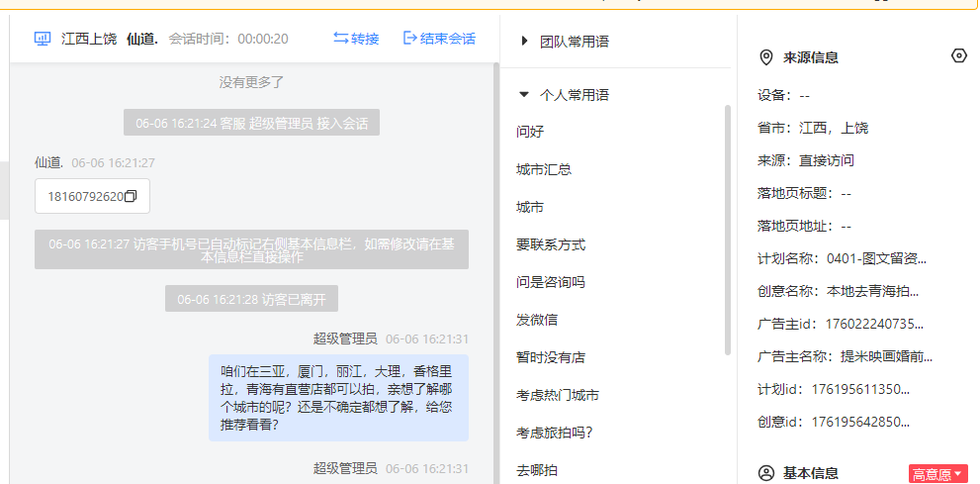Click the 会话时间: 00:00:20 timer
Viewport: 980px width, 484px height.
tap(228, 39)
